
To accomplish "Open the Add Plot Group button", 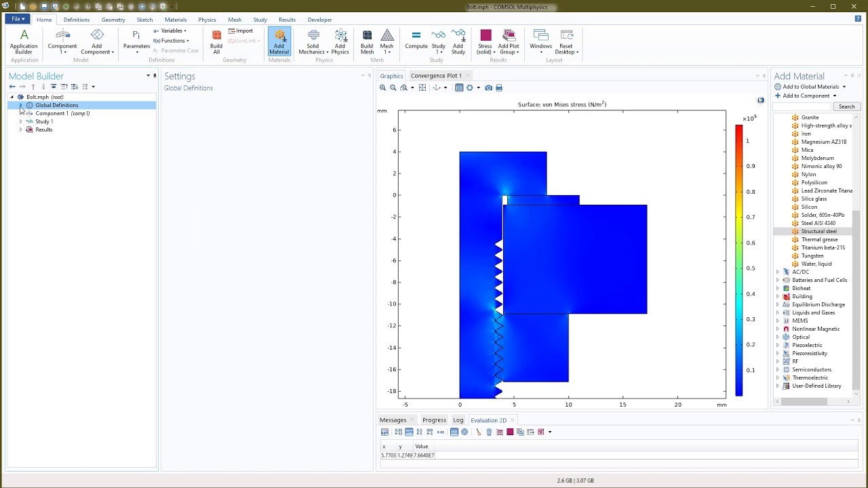I will pos(509,41).
